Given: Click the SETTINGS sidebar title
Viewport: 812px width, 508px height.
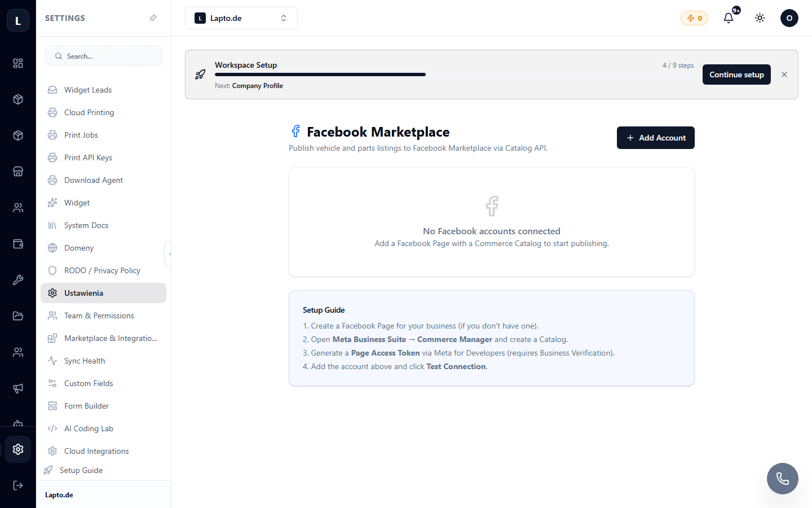Looking at the screenshot, I should pos(65,18).
